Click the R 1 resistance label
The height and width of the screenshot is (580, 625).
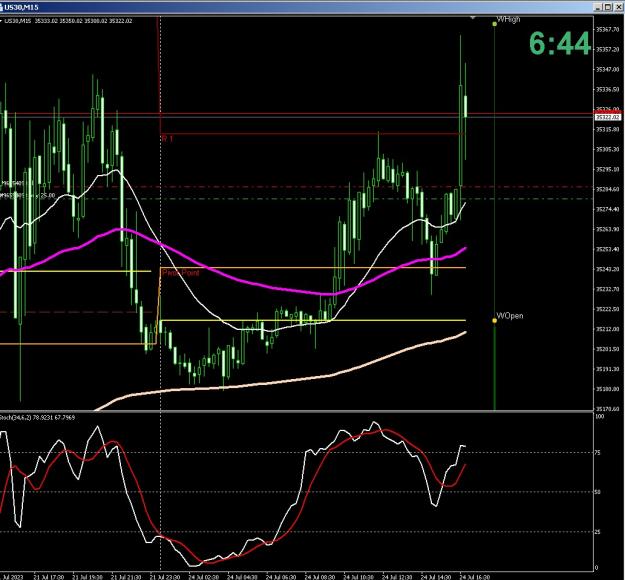pyautogui.click(x=167, y=138)
